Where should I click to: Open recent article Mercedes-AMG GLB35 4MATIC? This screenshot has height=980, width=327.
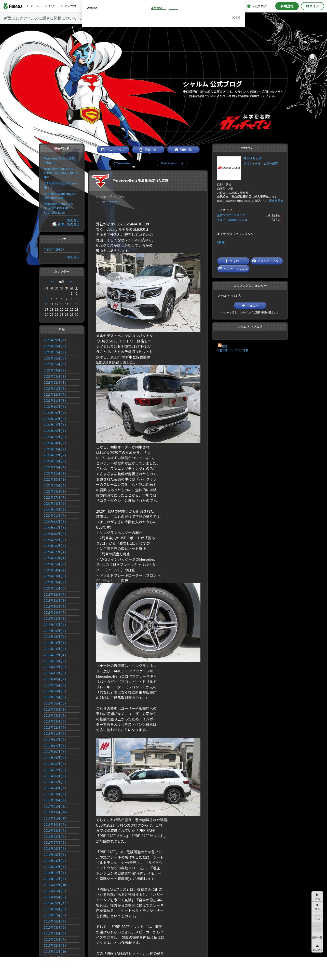pyautogui.click(x=59, y=161)
